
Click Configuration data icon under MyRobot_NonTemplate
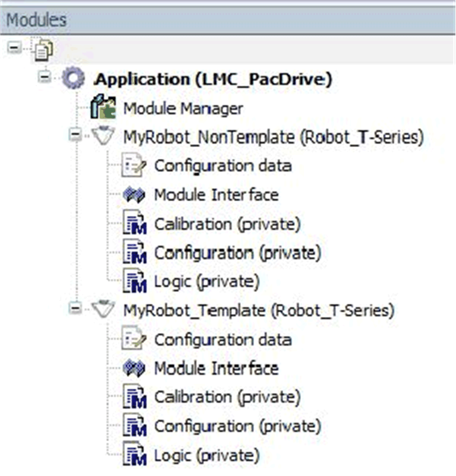coord(134,165)
